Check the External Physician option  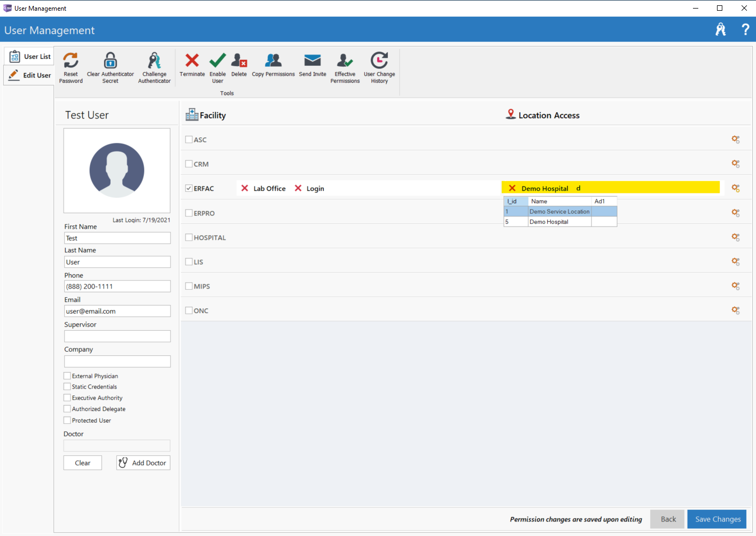(67, 376)
